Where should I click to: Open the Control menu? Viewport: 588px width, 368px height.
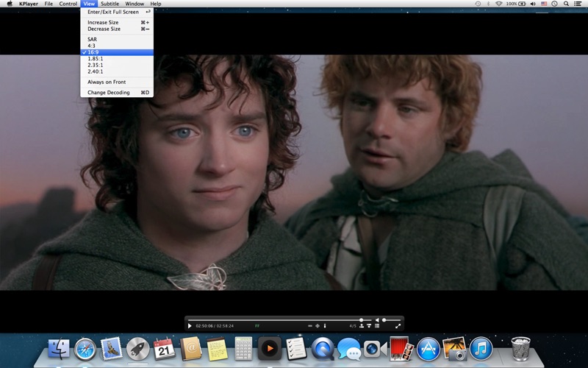click(x=68, y=4)
